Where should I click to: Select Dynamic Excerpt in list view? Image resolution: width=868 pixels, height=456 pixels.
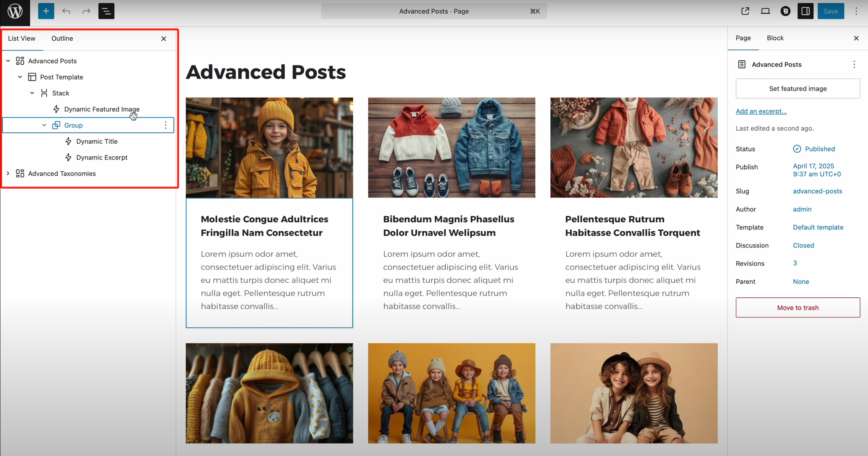[x=102, y=158]
